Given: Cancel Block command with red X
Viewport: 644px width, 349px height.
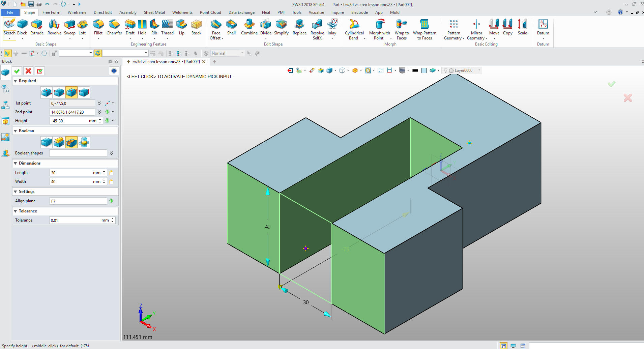Looking at the screenshot, I should click(x=28, y=71).
